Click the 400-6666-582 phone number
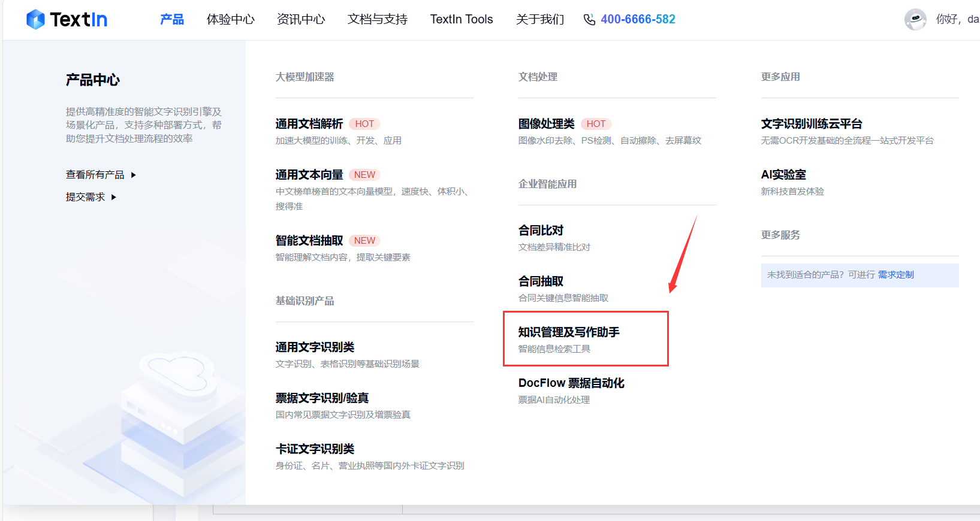 coord(638,19)
